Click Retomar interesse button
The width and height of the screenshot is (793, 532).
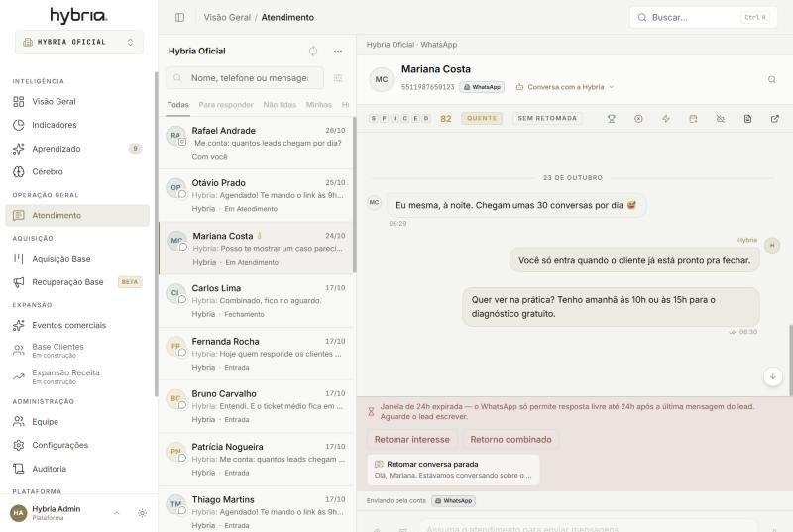(x=411, y=439)
